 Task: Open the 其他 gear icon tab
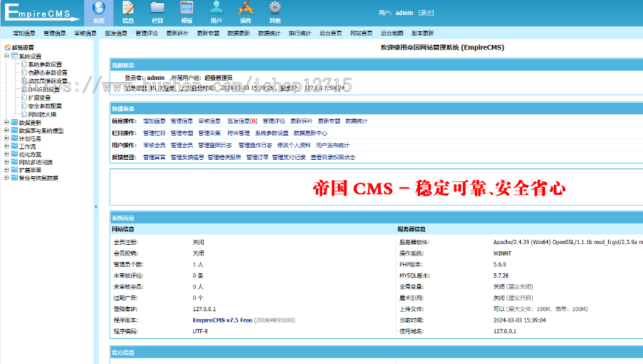pyautogui.click(x=275, y=13)
